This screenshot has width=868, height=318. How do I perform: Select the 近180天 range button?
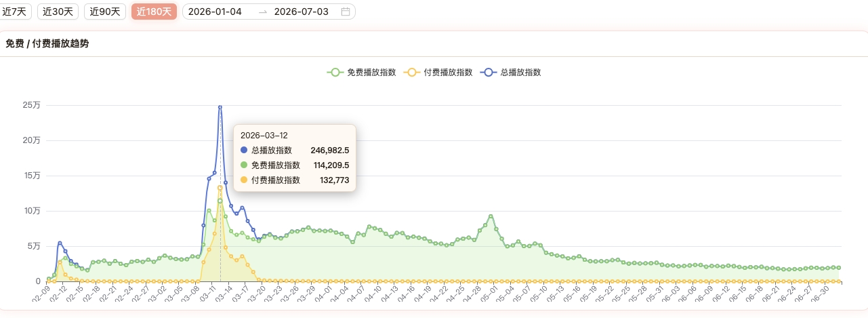click(x=154, y=12)
